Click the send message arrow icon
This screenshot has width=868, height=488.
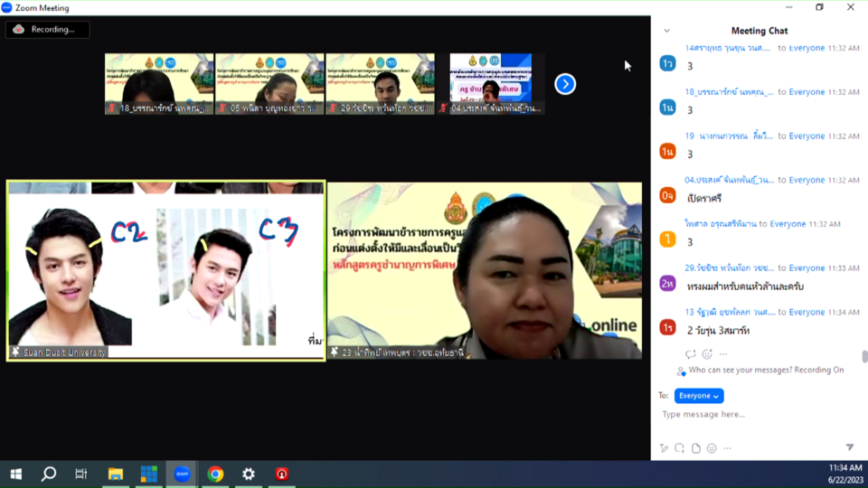(x=849, y=448)
